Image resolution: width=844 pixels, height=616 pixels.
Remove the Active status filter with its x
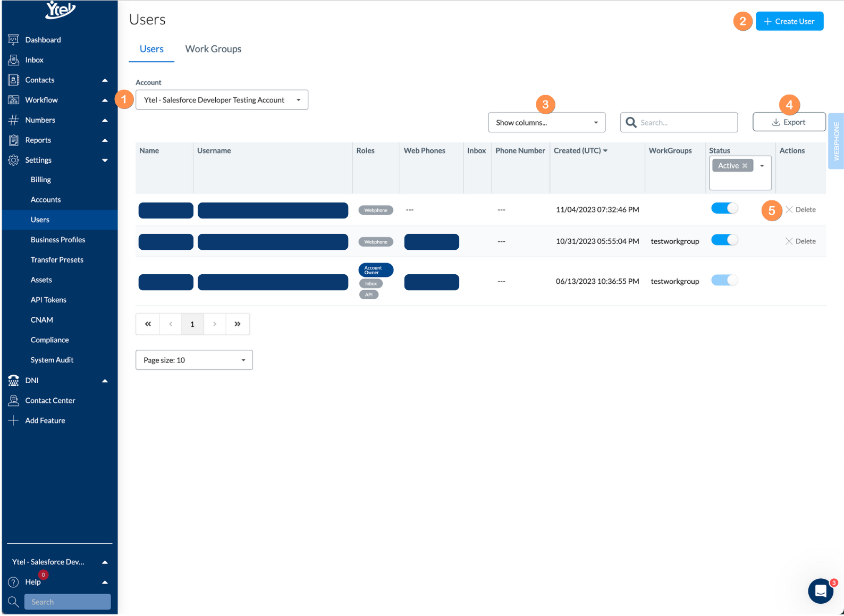pos(745,166)
